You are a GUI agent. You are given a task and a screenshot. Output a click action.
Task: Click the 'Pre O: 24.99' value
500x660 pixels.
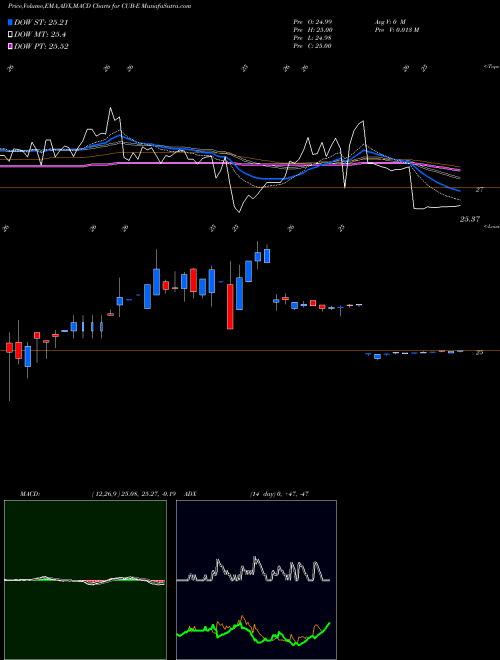[312, 21]
